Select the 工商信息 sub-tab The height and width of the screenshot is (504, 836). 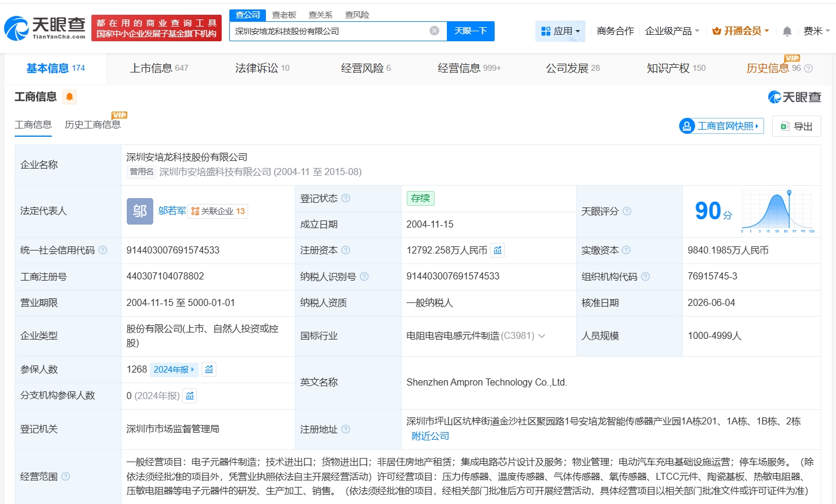point(33,125)
